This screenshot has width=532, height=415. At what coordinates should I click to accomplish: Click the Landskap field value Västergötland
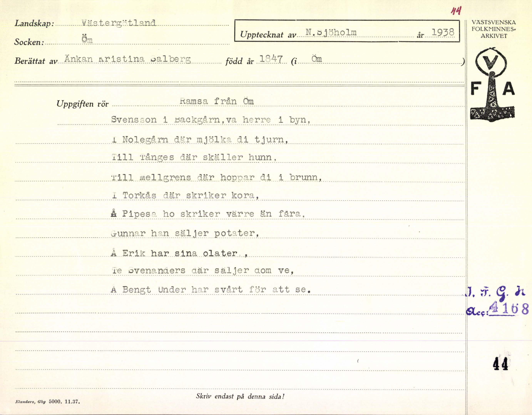coord(119,23)
